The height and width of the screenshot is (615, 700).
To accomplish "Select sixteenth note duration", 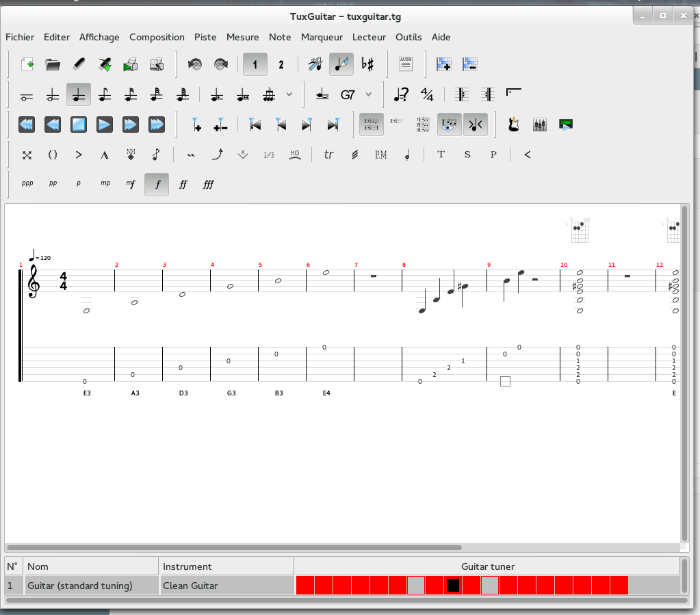I will pos(131,94).
